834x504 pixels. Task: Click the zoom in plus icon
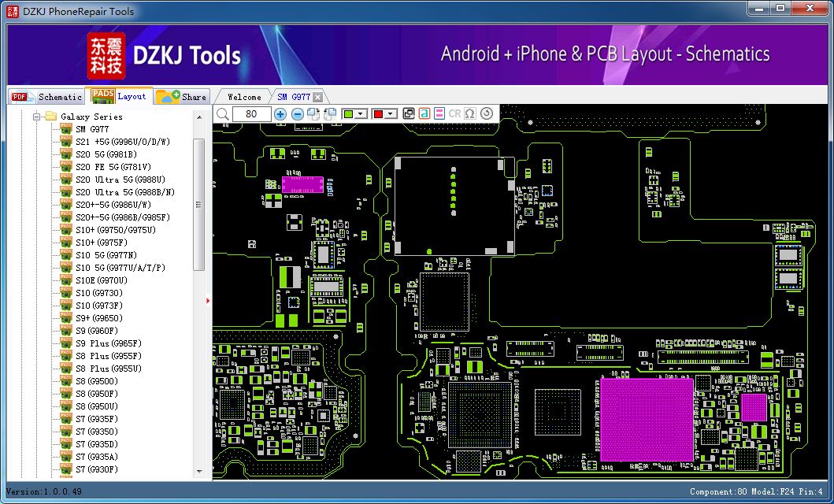click(280, 113)
